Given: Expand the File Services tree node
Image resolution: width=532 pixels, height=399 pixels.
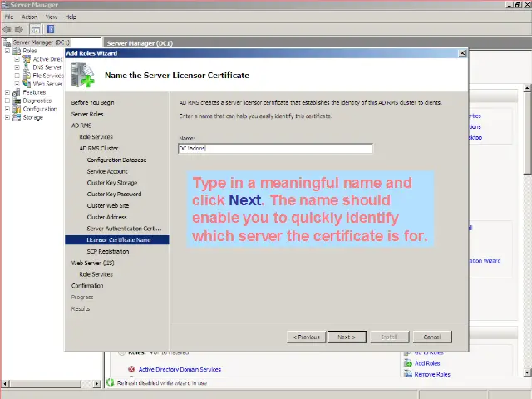Looking at the screenshot, I should pos(17,76).
